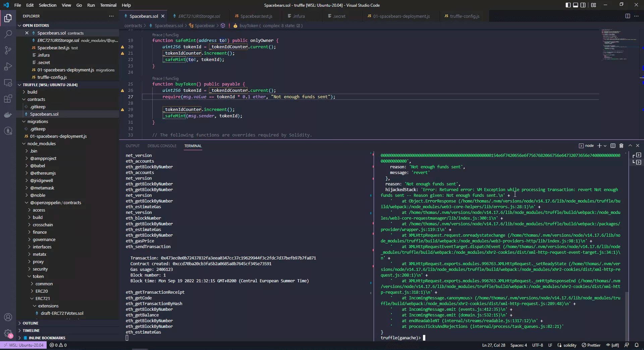Switch to the truffle-config.js tab

point(465,16)
